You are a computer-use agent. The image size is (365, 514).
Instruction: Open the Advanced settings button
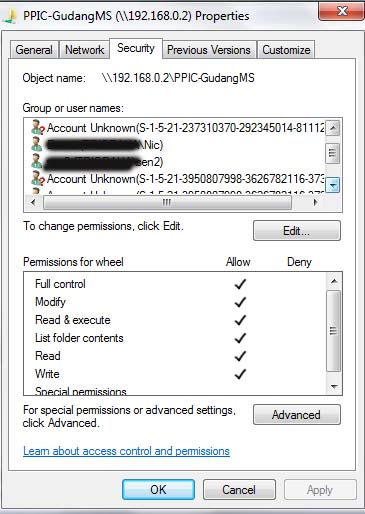point(297,415)
